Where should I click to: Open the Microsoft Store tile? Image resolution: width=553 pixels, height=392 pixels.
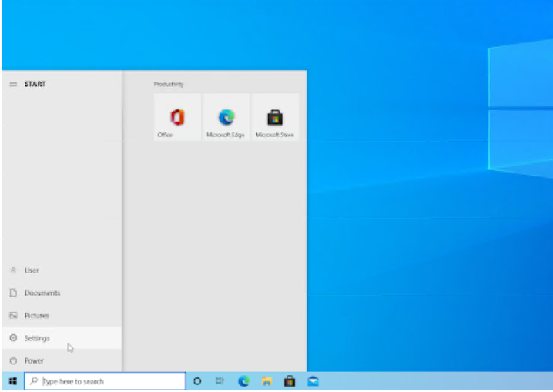click(275, 117)
